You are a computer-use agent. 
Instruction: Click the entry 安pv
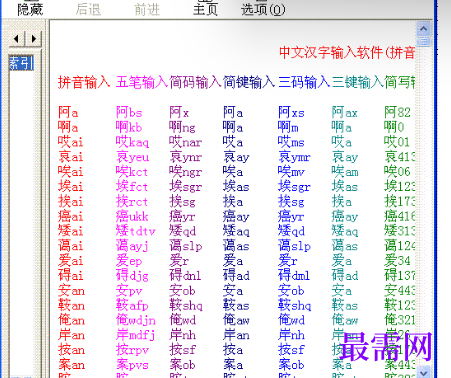tap(129, 290)
